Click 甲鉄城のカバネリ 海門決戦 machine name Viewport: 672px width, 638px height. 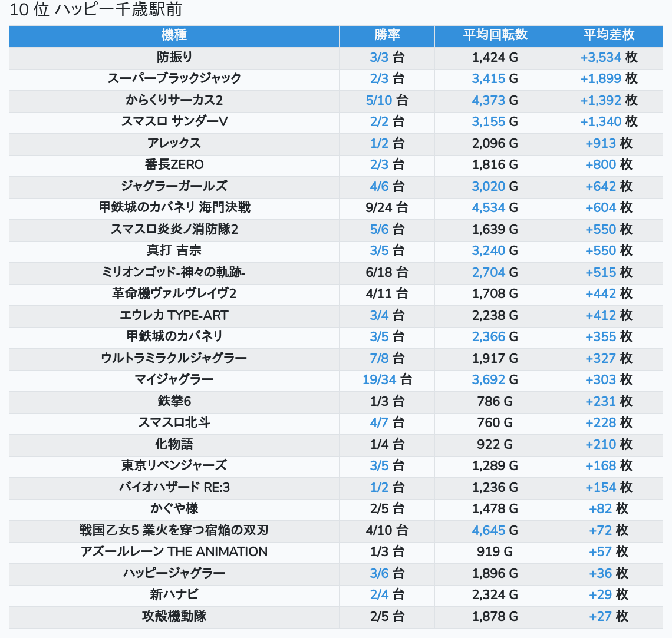point(174,208)
